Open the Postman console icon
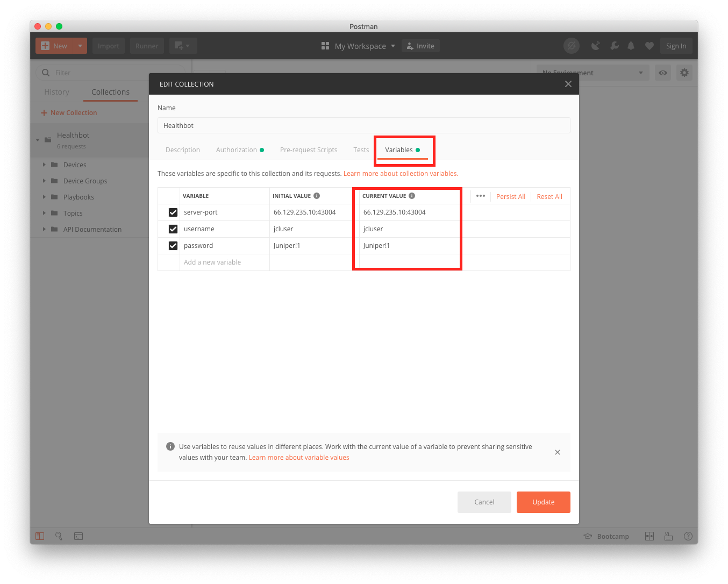Image resolution: width=728 pixels, height=584 pixels. pyautogui.click(x=78, y=536)
